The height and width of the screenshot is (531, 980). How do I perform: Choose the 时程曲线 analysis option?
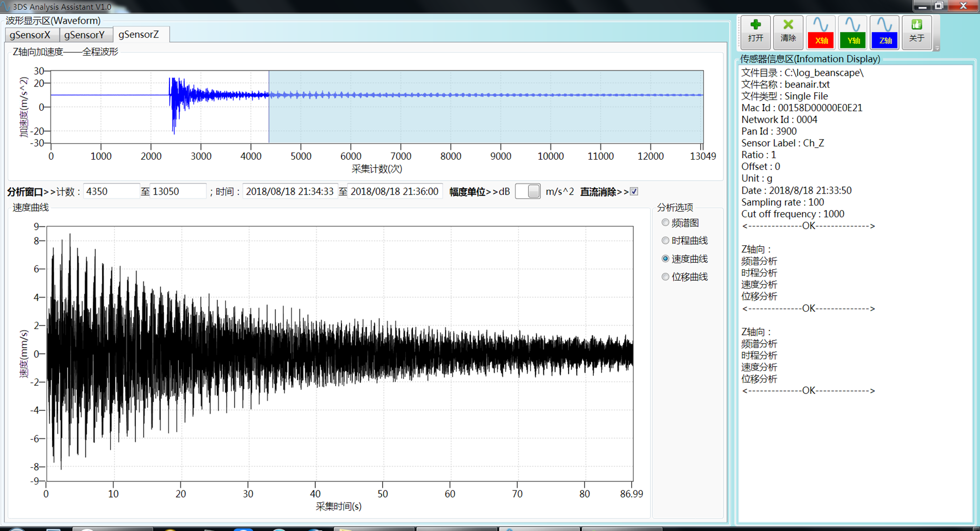point(665,241)
